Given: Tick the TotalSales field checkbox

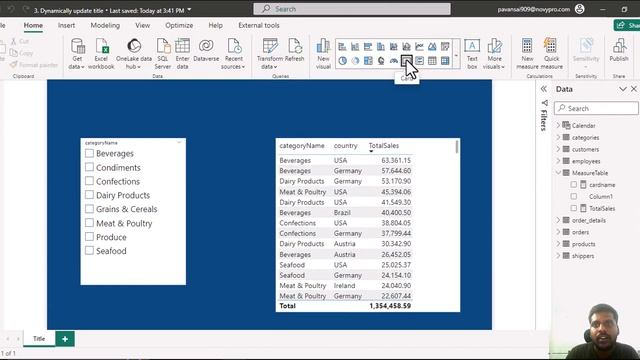Looking at the screenshot, I should [x=573, y=209].
